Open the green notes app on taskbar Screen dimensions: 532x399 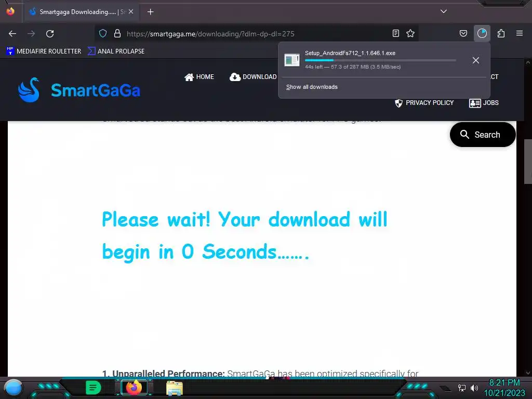click(93, 388)
